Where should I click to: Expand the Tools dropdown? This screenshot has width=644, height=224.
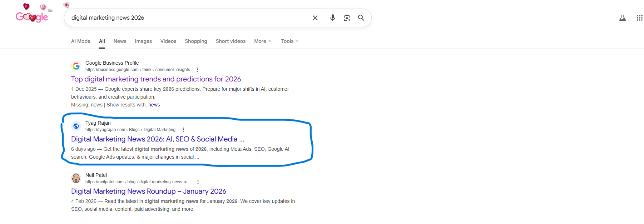coord(289,41)
